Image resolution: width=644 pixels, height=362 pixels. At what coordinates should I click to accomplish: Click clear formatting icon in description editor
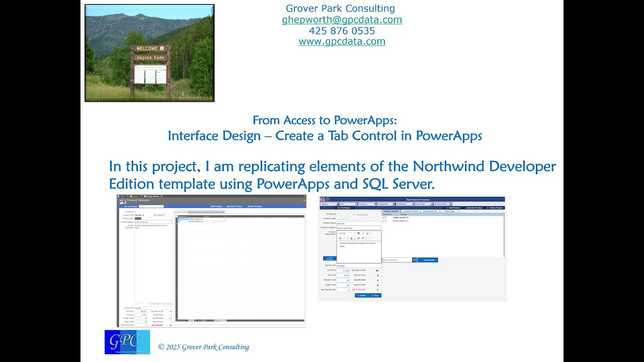pyautogui.click(x=351, y=238)
